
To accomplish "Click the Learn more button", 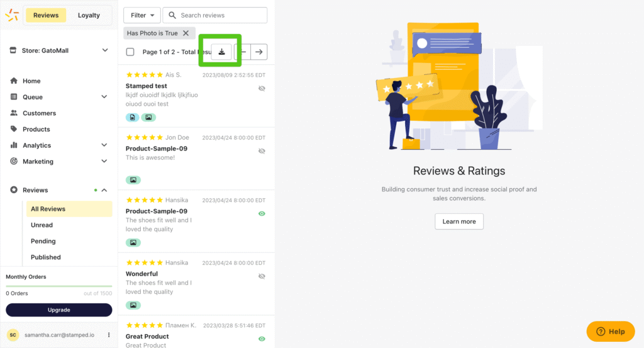I will pos(459,222).
